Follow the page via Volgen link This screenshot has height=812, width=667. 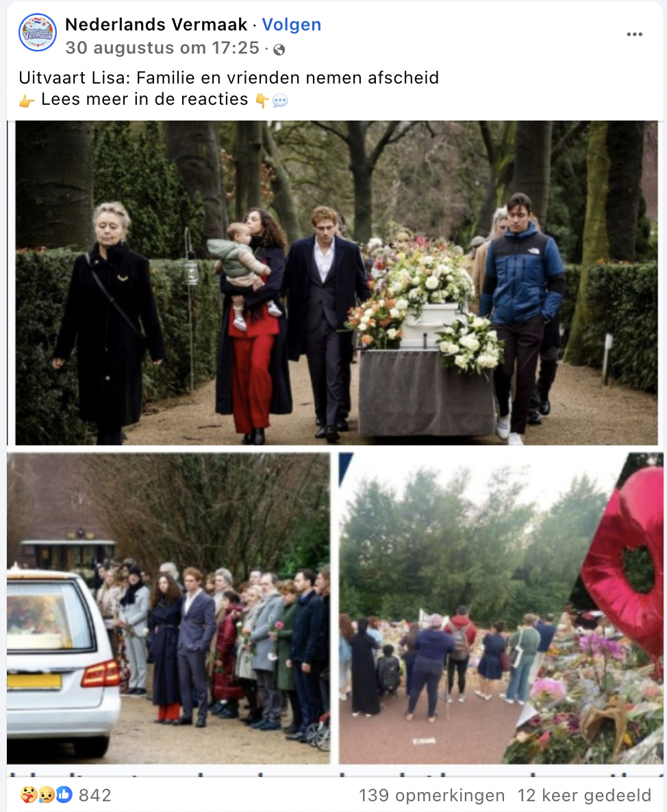coord(292,25)
